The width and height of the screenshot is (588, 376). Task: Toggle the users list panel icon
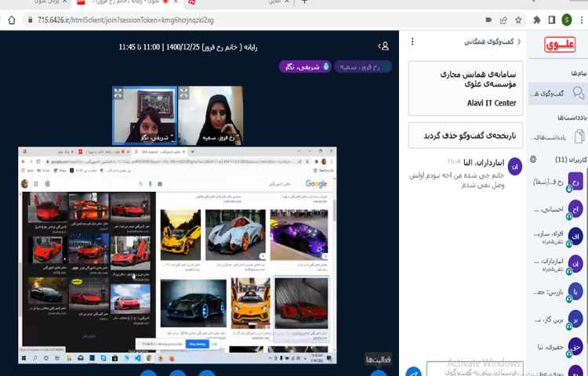tap(383, 46)
